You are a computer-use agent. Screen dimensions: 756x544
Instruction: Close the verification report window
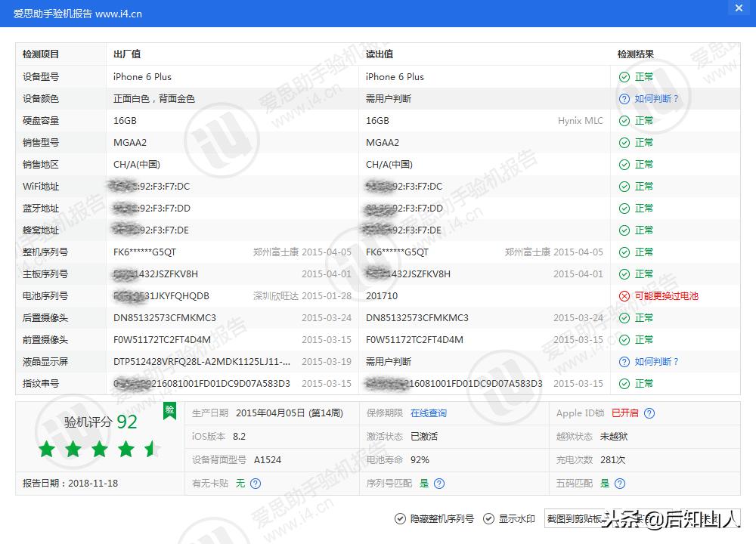pos(739,8)
